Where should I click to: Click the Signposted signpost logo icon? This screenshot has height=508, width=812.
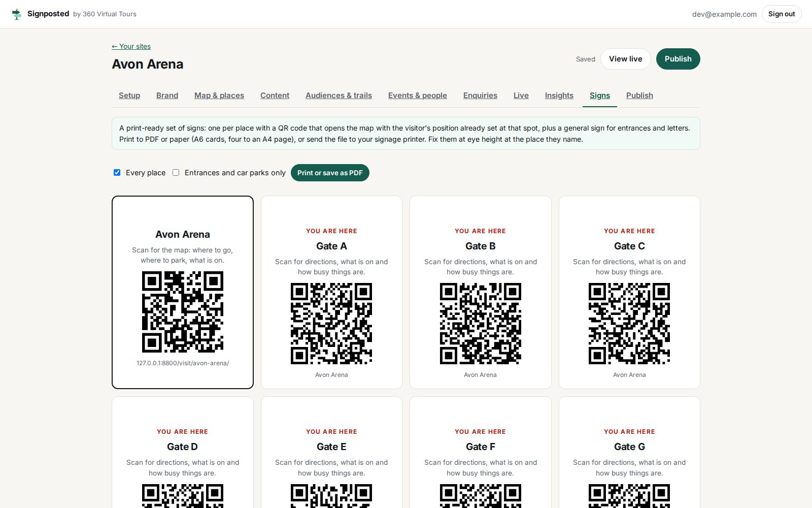[17, 14]
